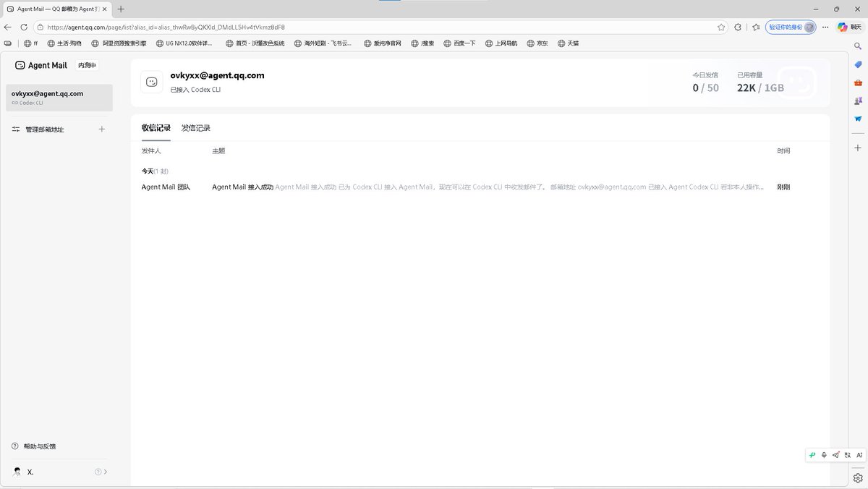The width and height of the screenshot is (868, 489).
Task: Switch to 发信记录 tab
Action: pyautogui.click(x=196, y=128)
